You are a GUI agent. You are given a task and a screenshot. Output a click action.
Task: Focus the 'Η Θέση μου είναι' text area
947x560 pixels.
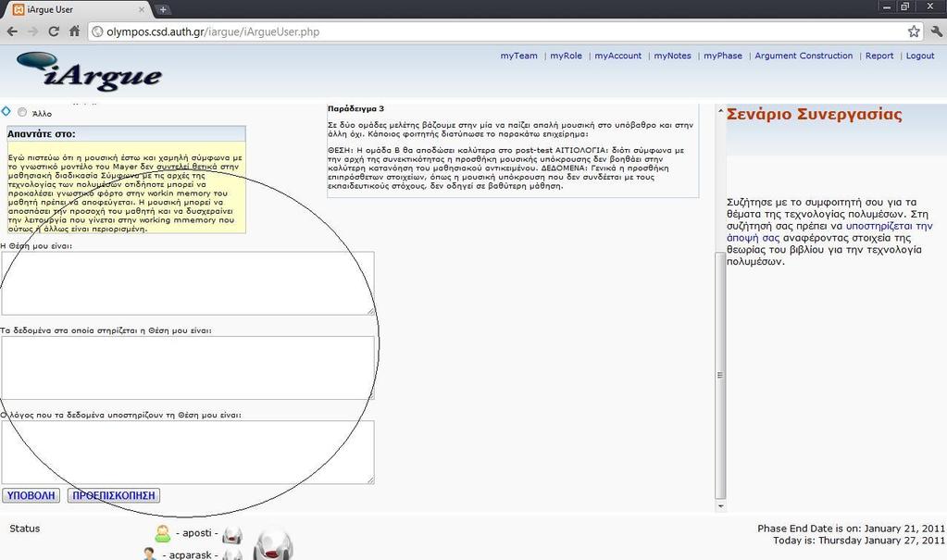coord(188,283)
